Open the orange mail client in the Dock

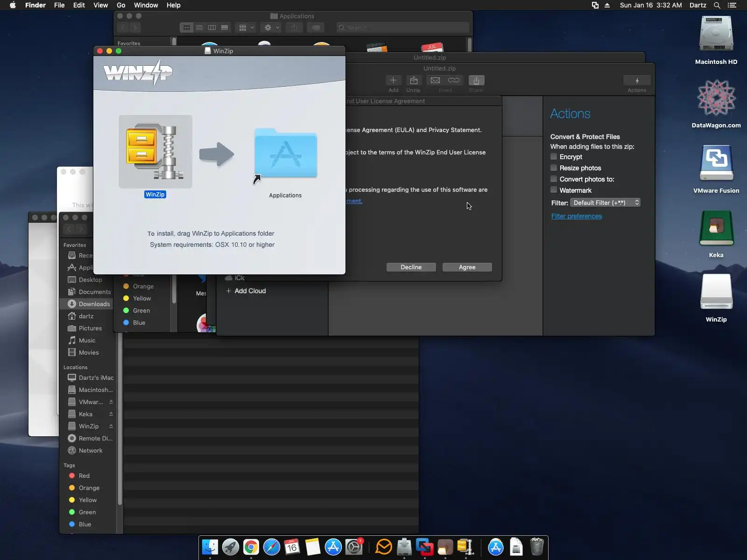384,547
